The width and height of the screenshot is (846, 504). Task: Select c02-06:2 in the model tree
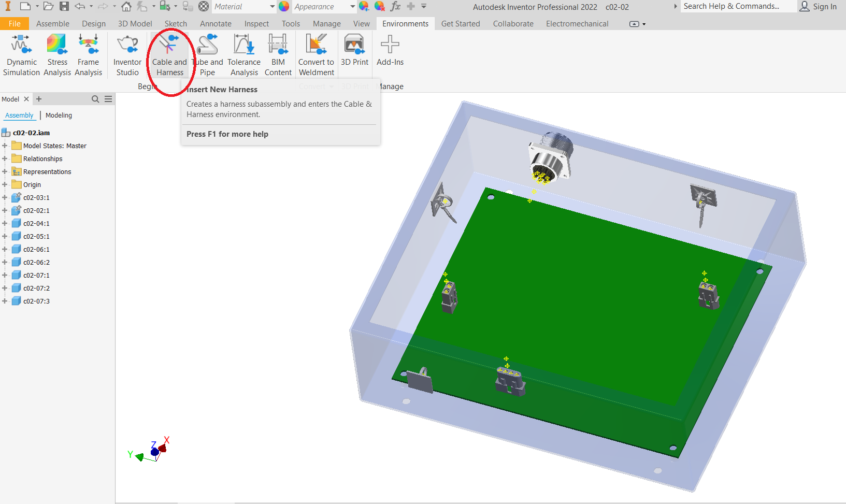36,262
